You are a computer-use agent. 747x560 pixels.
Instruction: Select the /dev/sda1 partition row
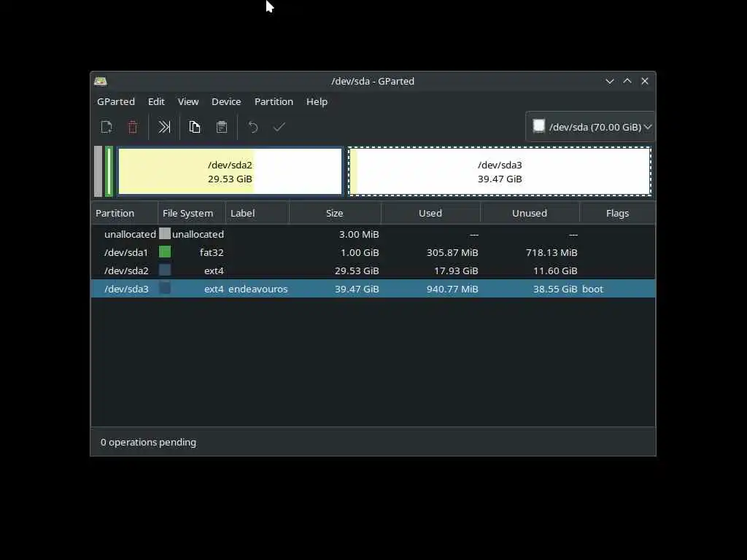(373, 252)
